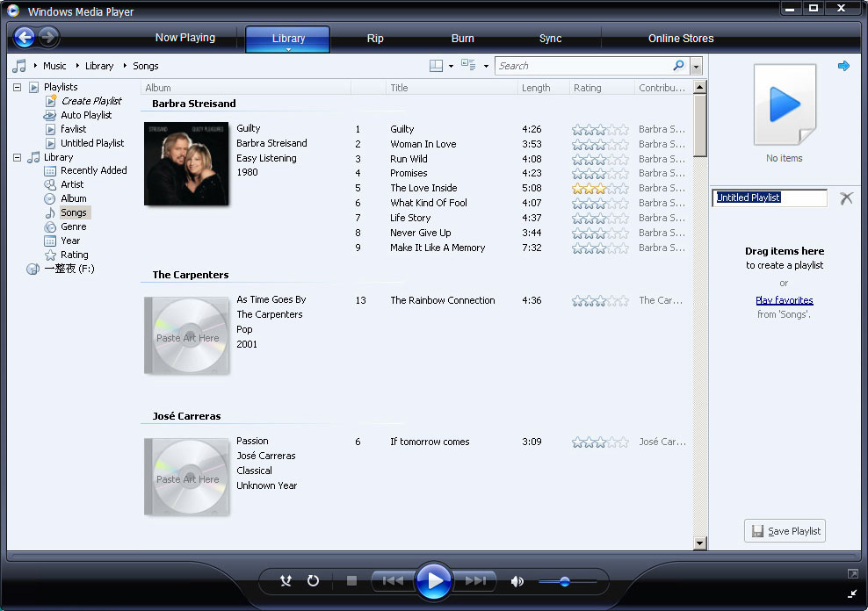The image size is (868, 611).
Task: Go back using the blue back arrow
Action: (x=25, y=37)
